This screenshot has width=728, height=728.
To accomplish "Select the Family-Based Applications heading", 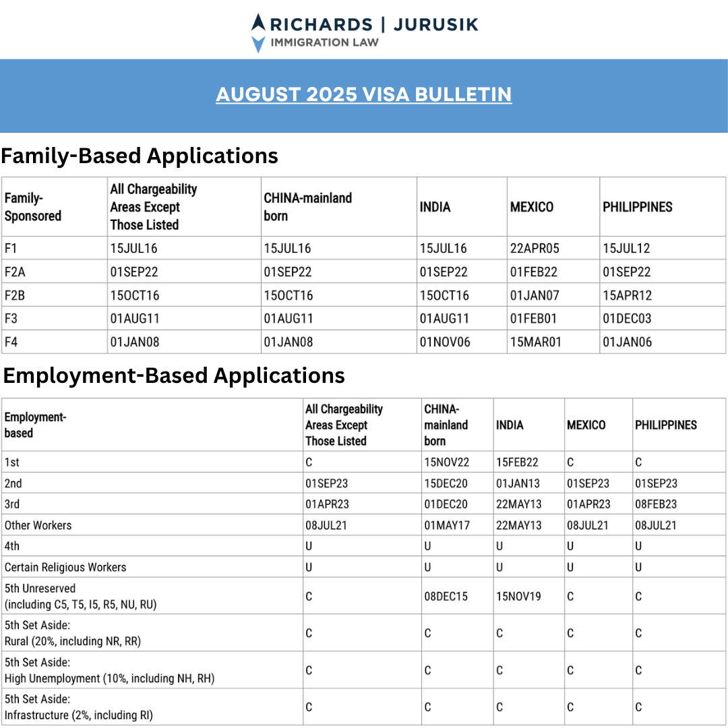I will tap(140, 156).
